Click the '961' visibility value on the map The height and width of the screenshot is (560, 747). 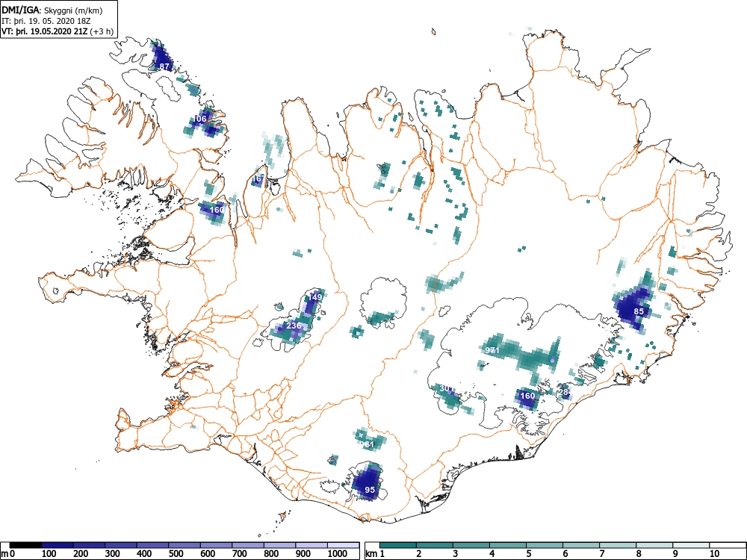click(368, 445)
